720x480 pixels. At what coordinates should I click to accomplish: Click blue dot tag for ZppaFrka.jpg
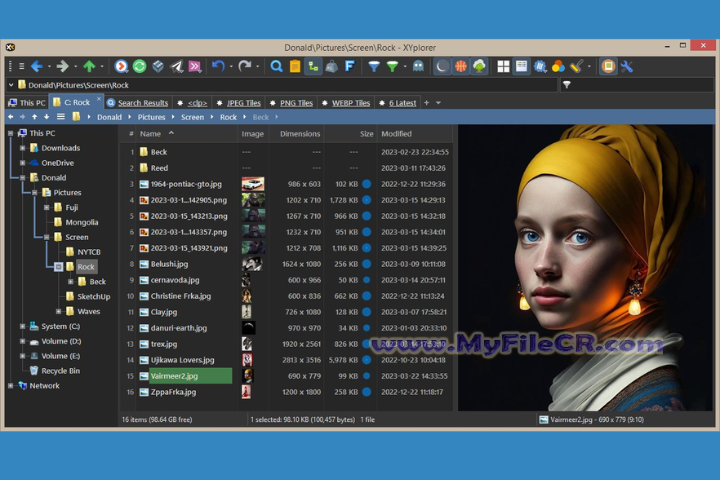366,392
